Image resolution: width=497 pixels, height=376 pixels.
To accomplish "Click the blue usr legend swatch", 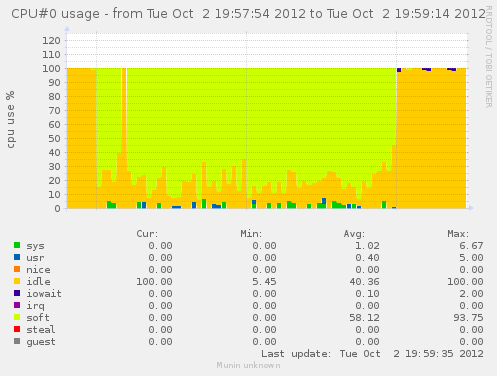I will (x=17, y=257).
